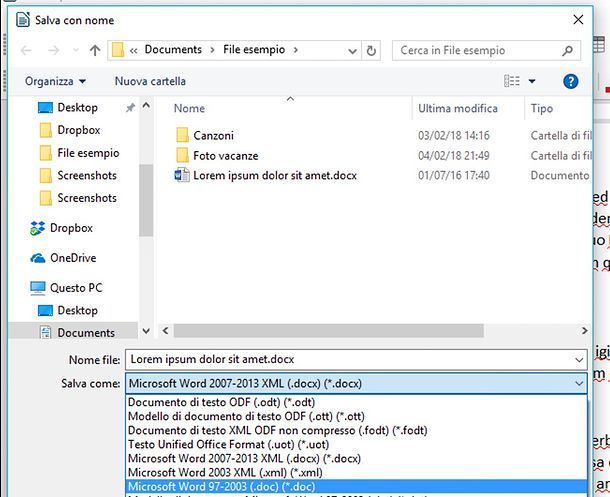This screenshot has width=610, height=497.
Task: Create a folder with Nuova cartella
Action: [150, 81]
